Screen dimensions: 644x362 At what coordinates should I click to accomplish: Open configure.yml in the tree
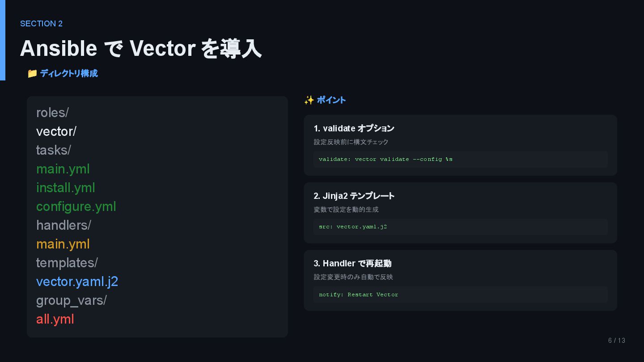[76, 206]
